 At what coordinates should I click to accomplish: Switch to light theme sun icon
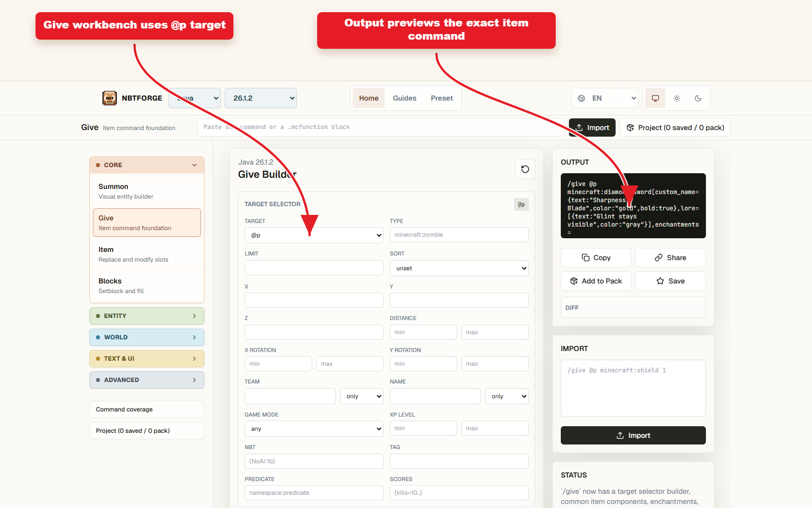(x=676, y=98)
